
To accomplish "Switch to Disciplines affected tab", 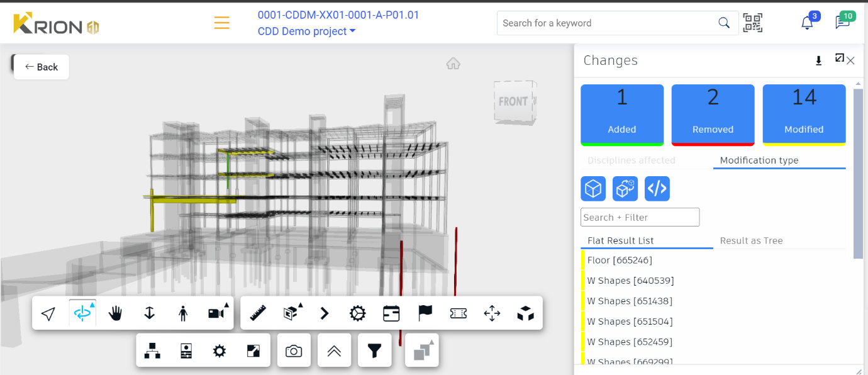I will coord(631,160).
